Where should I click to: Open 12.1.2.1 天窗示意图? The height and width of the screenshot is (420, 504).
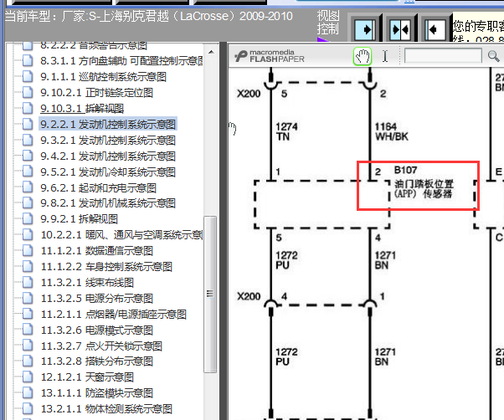coord(87,377)
